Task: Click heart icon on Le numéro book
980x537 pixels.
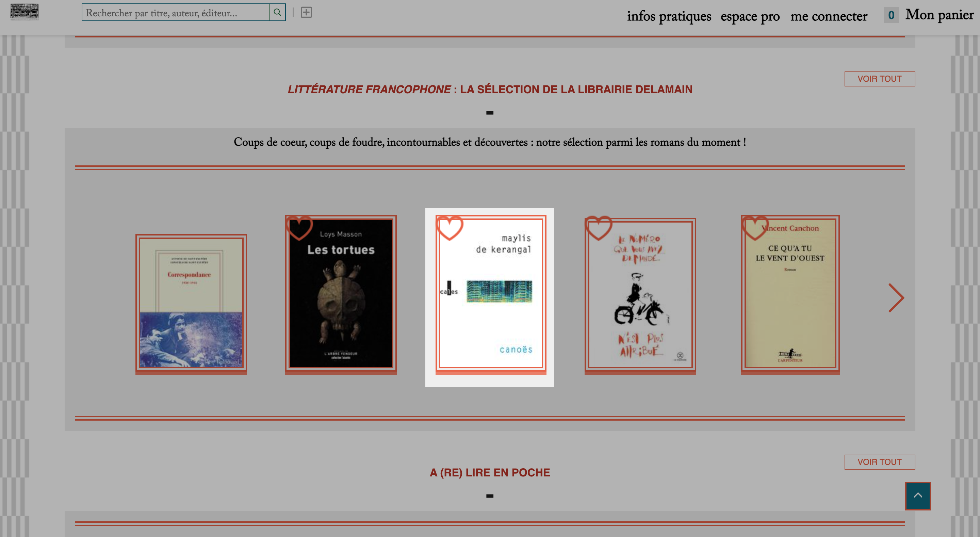Action: [x=599, y=228]
